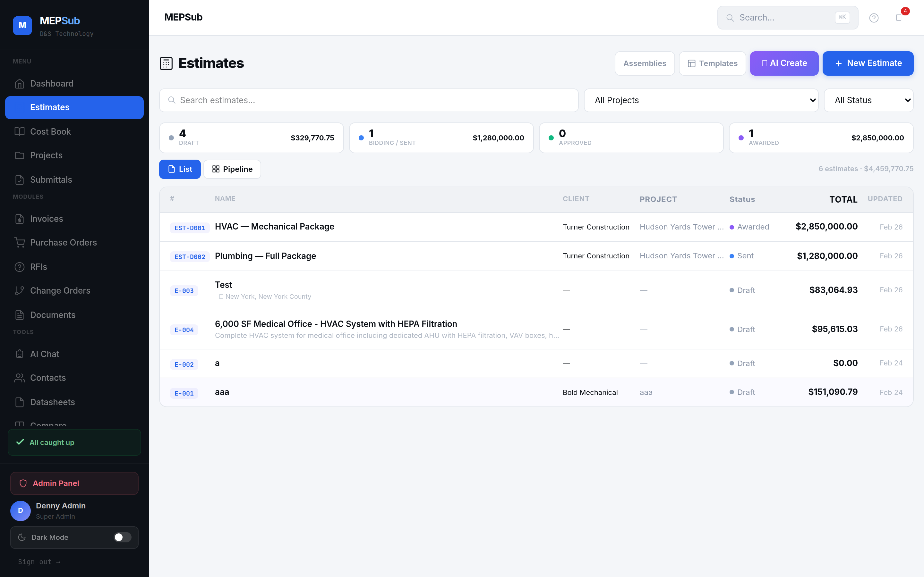This screenshot has height=577, width=924.
Task: Click the help question mark icon
Action: pos(874,18)
